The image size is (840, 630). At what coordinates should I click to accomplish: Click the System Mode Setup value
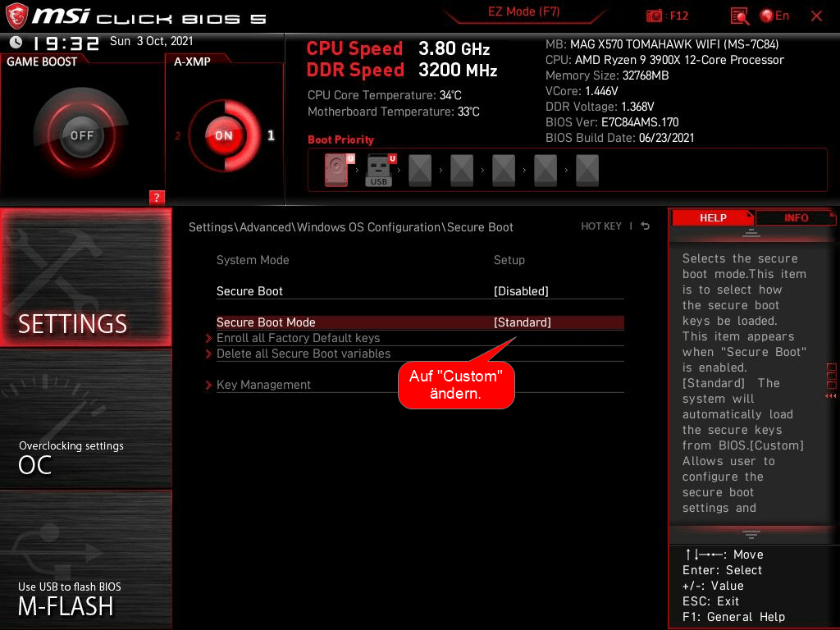509,260
